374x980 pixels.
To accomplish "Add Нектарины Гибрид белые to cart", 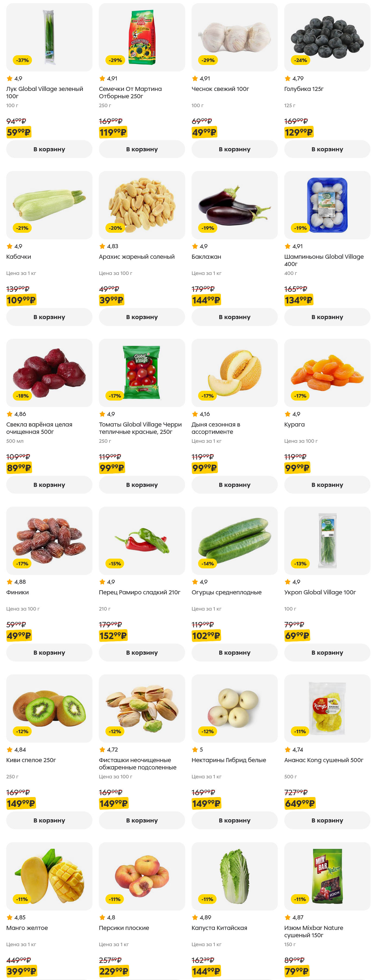I will click(234, 820).
